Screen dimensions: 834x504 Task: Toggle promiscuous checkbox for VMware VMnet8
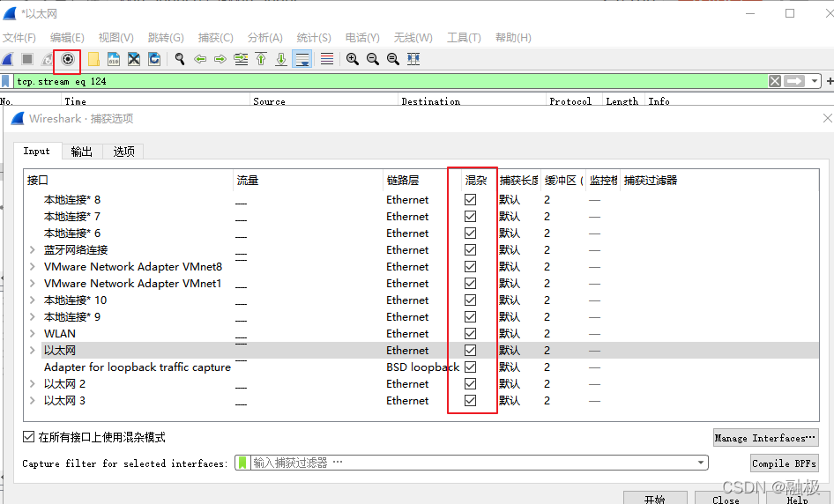point(470,267)
